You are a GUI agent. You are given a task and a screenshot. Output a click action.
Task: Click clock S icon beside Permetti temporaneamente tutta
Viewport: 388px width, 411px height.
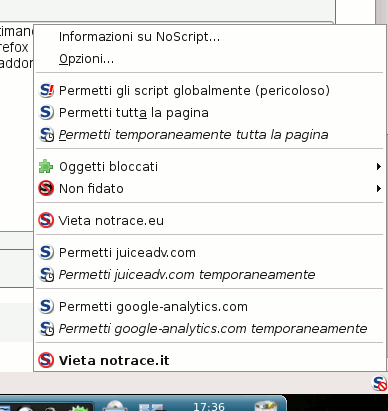coord(46,134)
